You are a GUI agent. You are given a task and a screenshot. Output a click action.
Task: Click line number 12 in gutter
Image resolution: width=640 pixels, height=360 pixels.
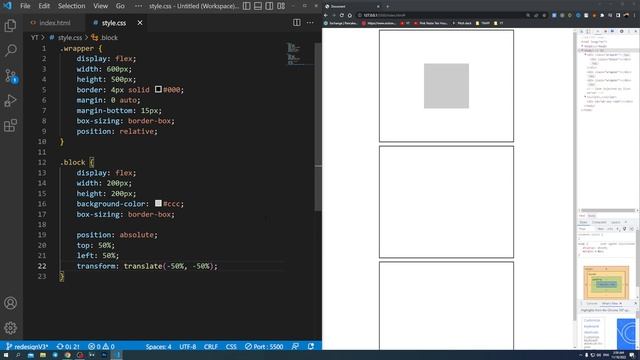pos(42,162)
